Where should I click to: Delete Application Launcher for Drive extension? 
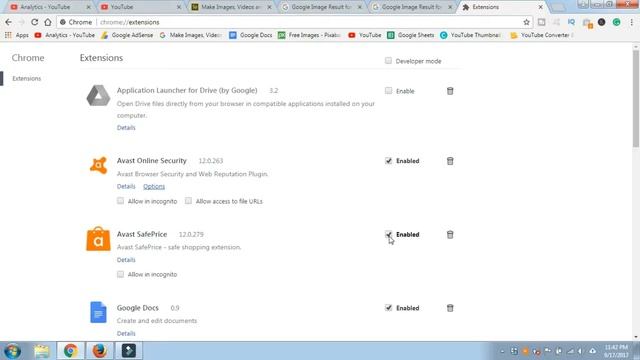(450, 91)
